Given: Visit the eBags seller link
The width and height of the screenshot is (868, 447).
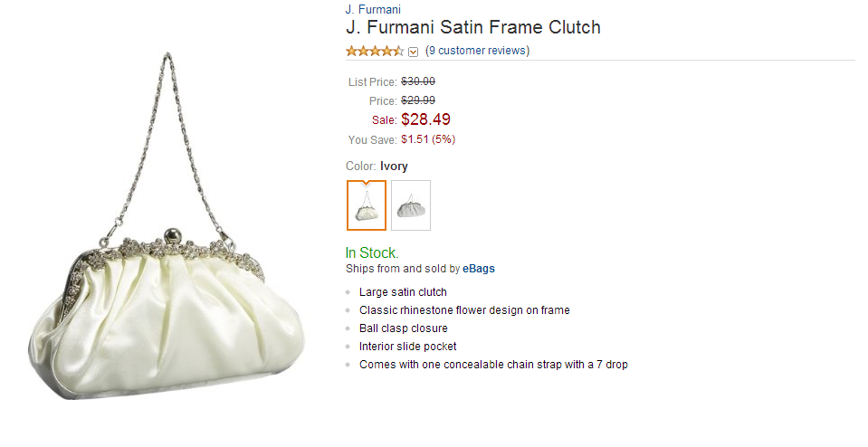Looking at the screenshot, I should 479,269.
